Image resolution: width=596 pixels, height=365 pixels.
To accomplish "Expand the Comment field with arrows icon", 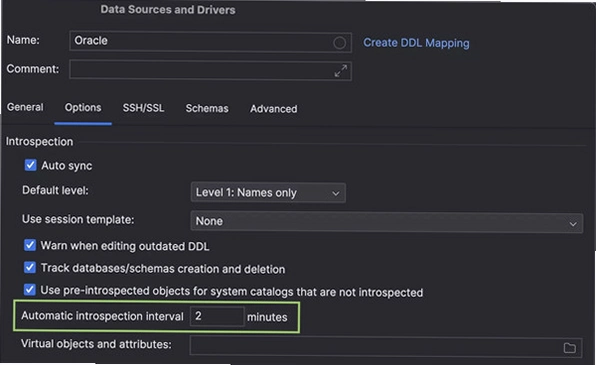I will click(341, 71).
